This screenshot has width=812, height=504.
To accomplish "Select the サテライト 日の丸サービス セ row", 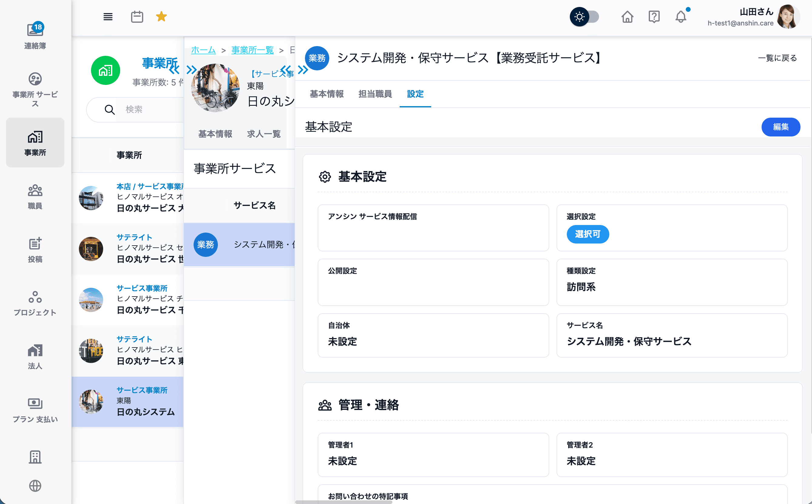I will tap(128, 249).
